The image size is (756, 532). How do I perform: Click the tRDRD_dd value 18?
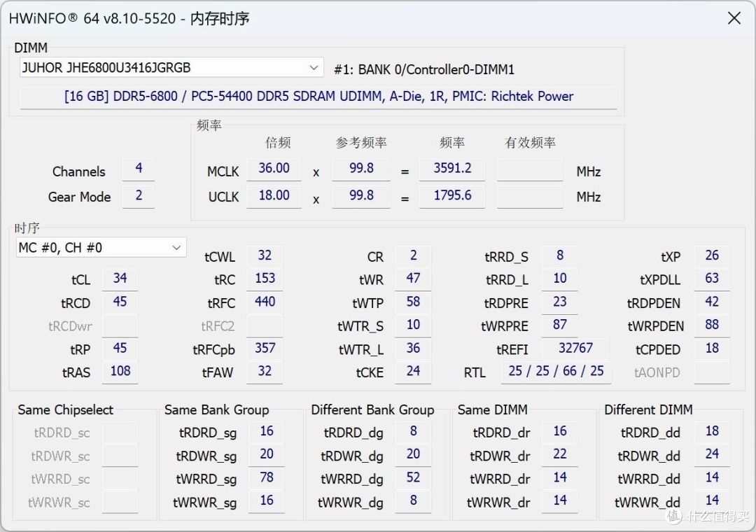712,432
